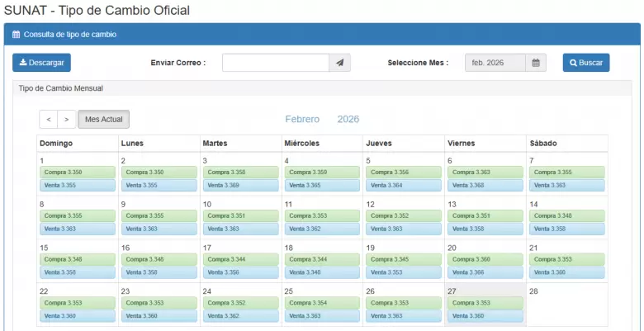Click the paper plane send email icon

pos(340,63)
